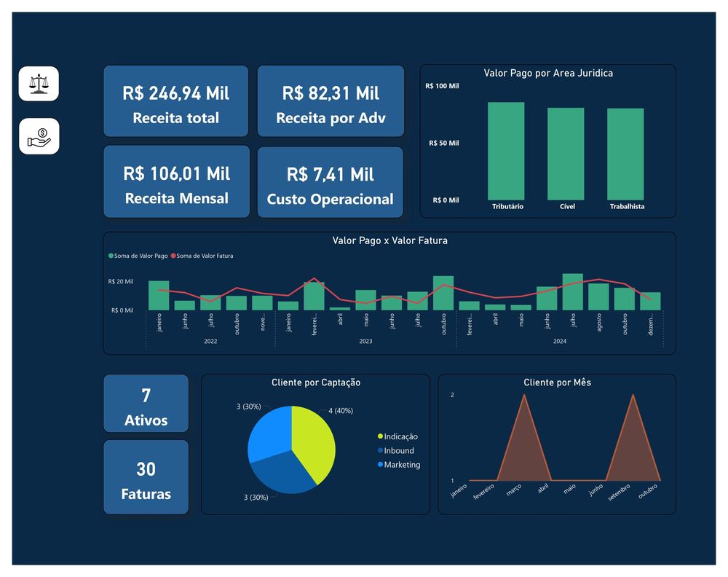
Task: Click the 7 Ativos card
Action: pos(146,404)
